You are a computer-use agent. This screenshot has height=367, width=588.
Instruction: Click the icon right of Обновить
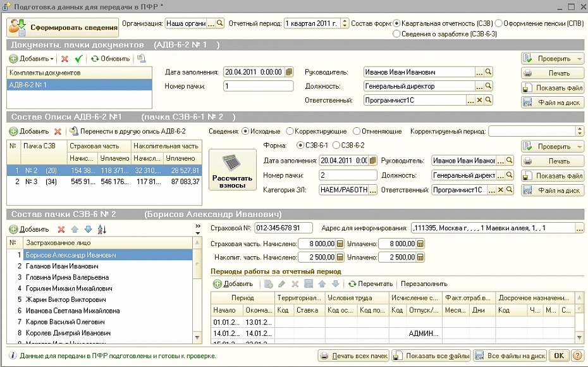pyautogui.click(x=142, y=59)
